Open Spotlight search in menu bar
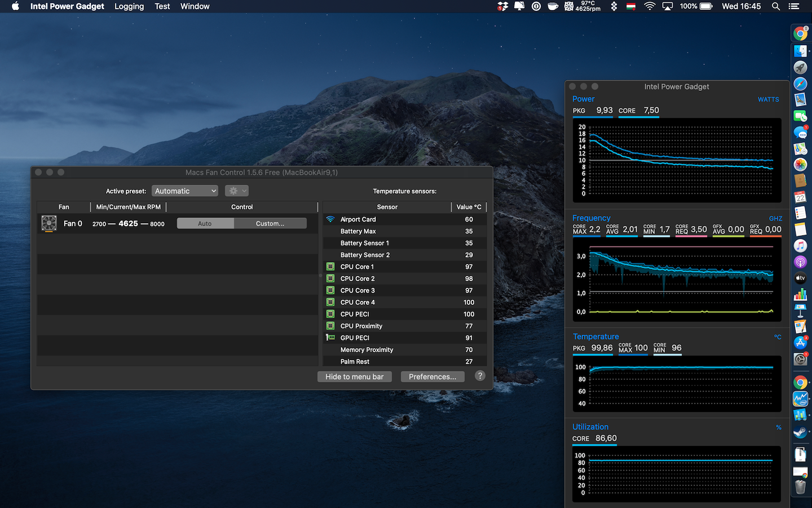 776,6
